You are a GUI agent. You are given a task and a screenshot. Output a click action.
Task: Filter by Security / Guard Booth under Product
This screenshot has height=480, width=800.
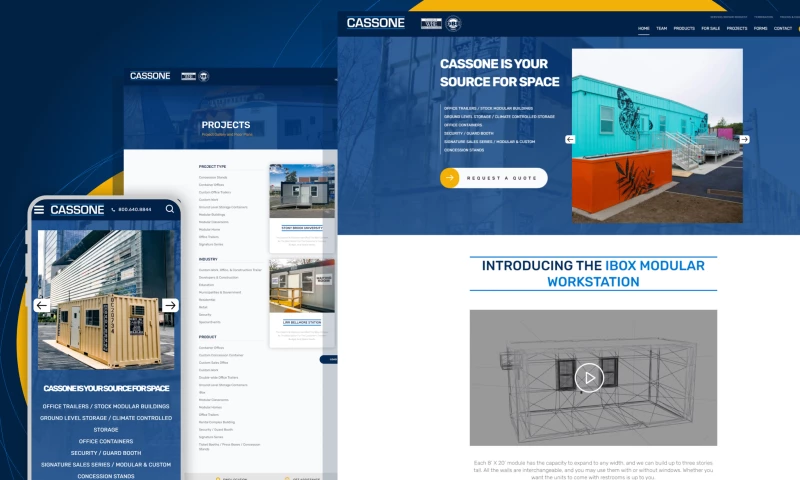click(x=216, y=430)
